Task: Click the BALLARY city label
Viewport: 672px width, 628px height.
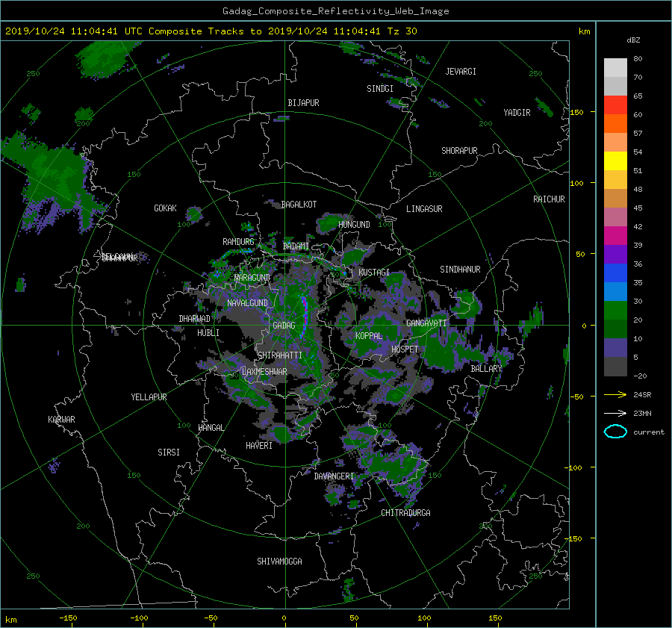Action: tap(486, 369)
